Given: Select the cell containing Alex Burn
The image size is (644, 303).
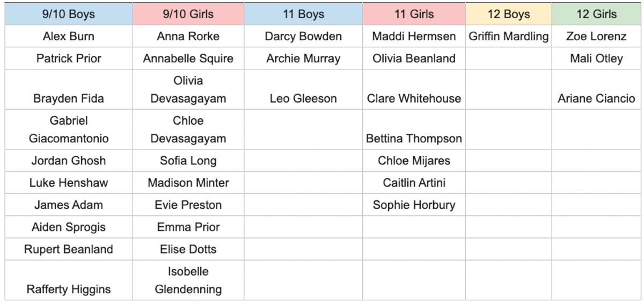Looking at the screenshot, I should (x=69, y=37).
